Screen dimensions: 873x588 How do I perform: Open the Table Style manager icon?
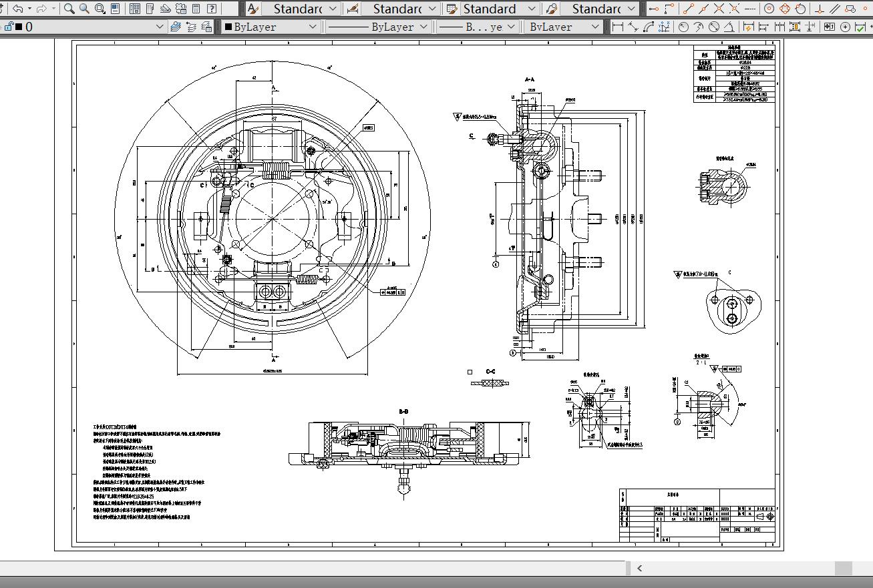452,9
